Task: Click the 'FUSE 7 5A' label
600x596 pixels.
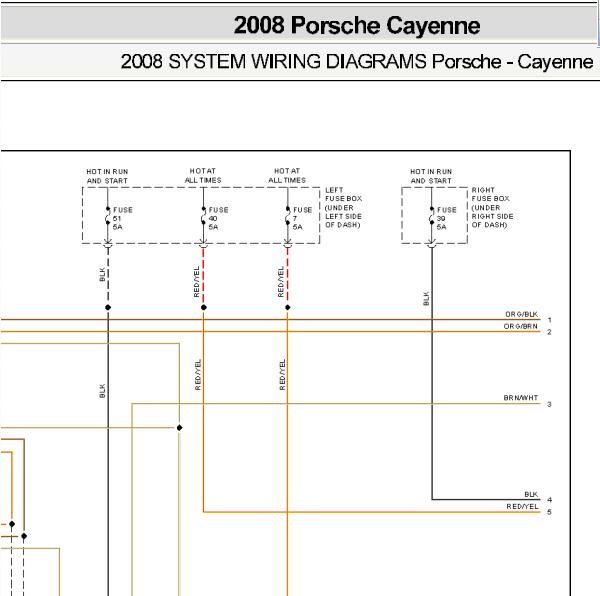Action: click(x=302, y=218)
